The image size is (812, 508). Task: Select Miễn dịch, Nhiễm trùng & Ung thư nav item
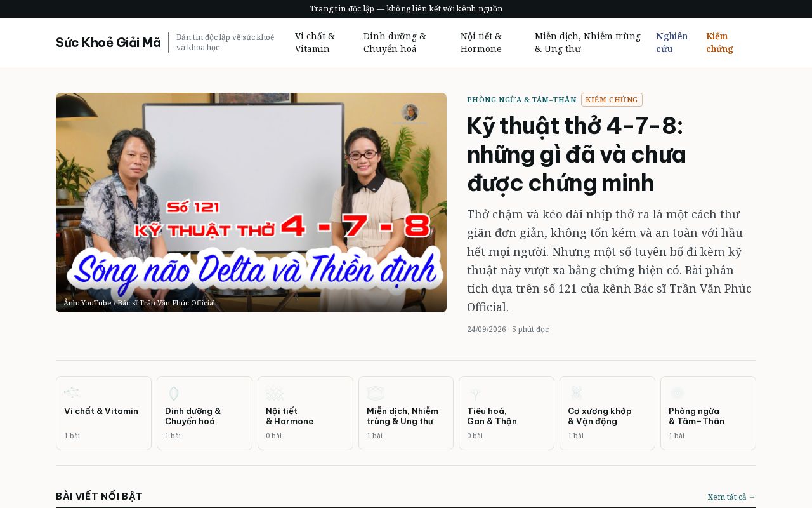pos(587,43)
